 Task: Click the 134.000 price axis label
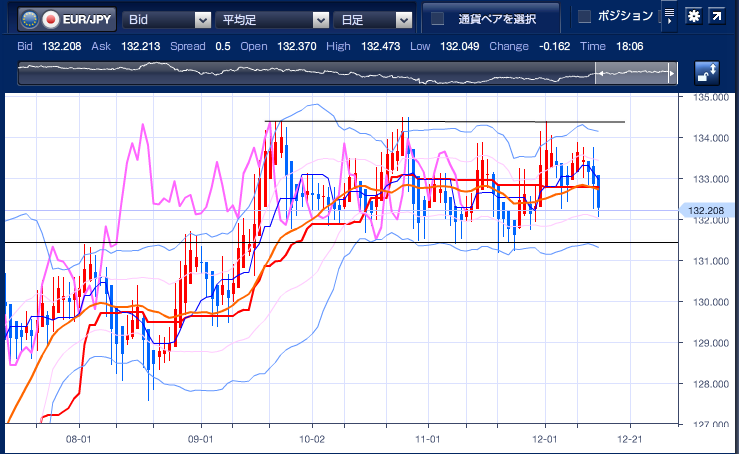coord(711,138)
